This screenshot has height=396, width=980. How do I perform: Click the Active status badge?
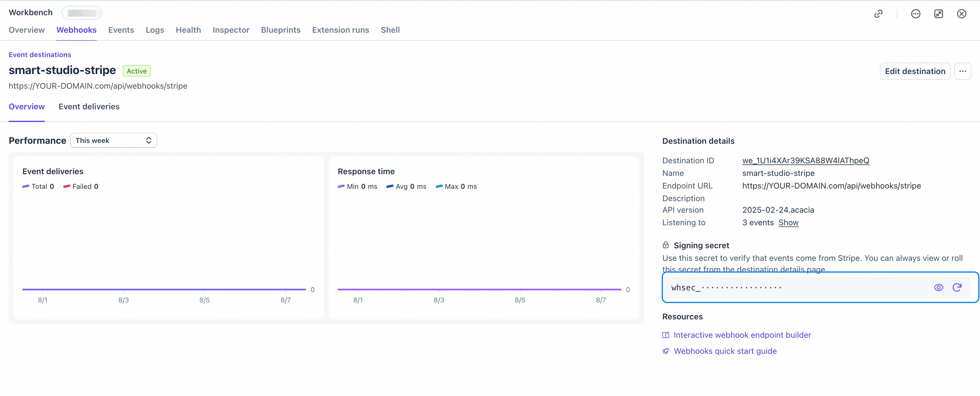136,71
